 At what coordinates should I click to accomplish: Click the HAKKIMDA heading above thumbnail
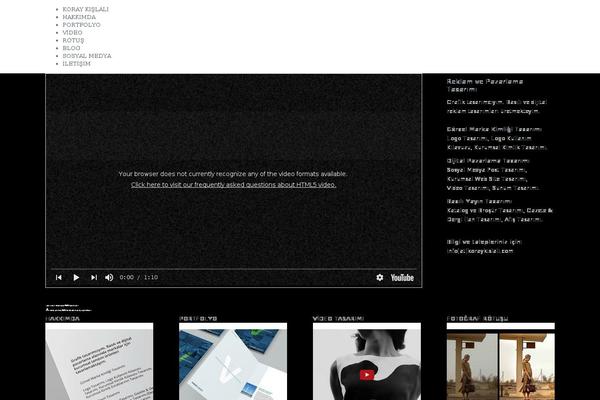point(63,318)
